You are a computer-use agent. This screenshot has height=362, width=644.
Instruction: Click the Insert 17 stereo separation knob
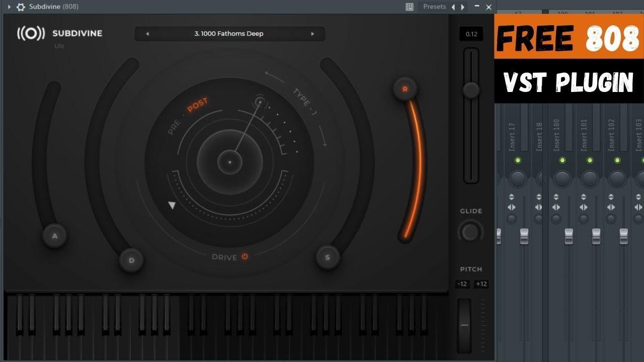tap(512, 219)
